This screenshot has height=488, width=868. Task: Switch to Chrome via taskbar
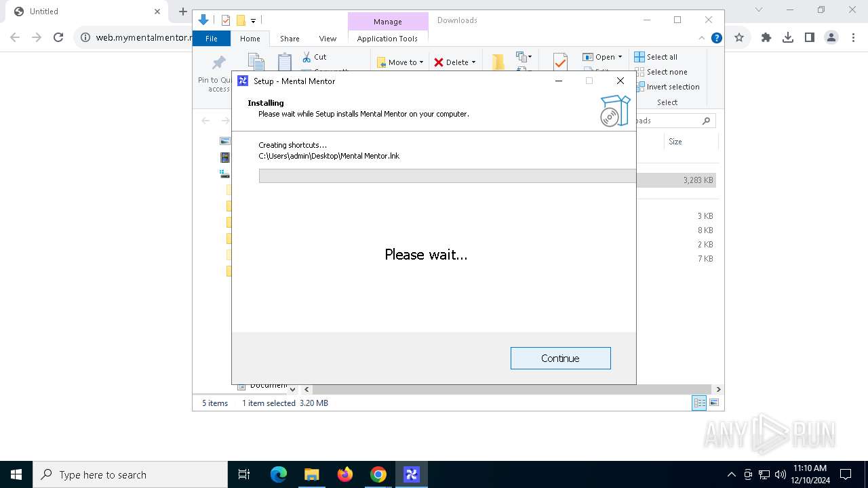[x=378, y=474]
